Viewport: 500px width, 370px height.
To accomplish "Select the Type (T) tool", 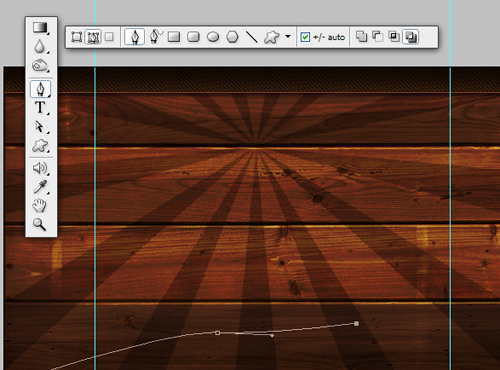I will [40, 107].
